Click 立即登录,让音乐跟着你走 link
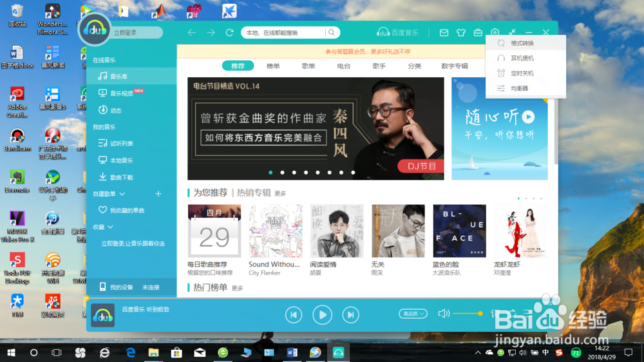 [x=133, y=243]
